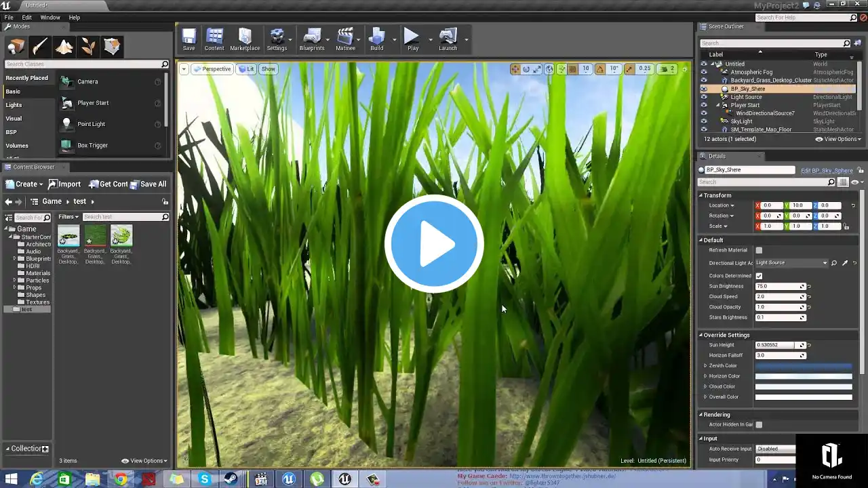The image size is (868, 488).
Task: Open the Auto Receive Input dropdown
Action: pos(775,449)
